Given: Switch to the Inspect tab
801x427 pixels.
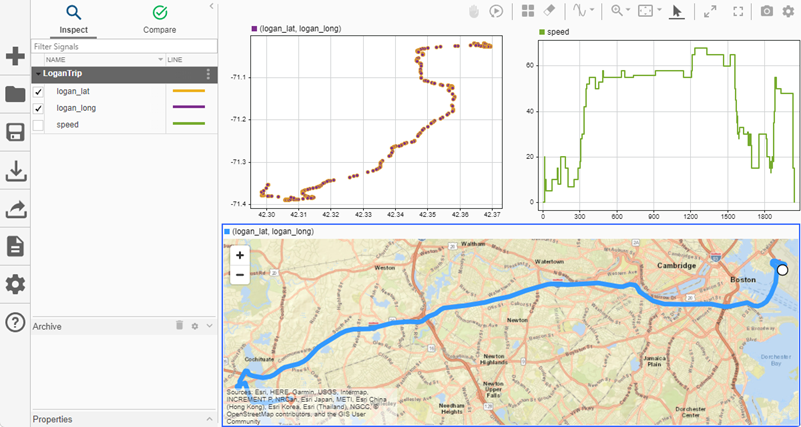Looking at the screenshot, I should click(x=74, y=20).
